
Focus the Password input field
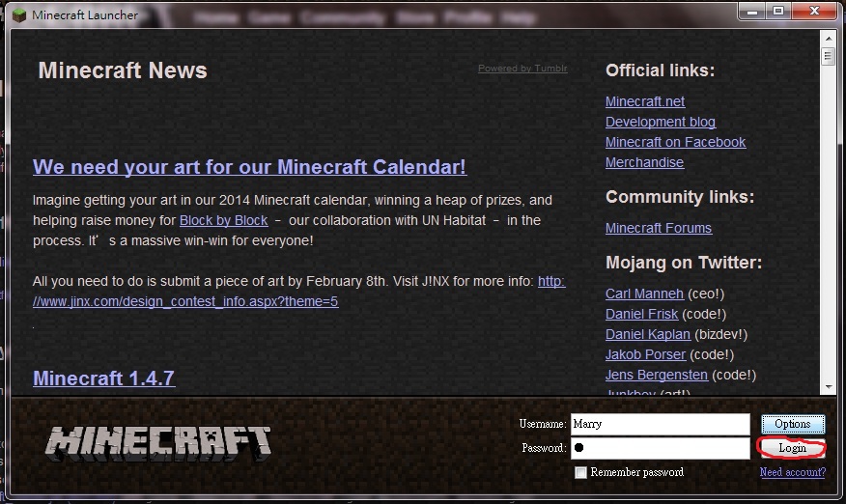coord(661,448)
